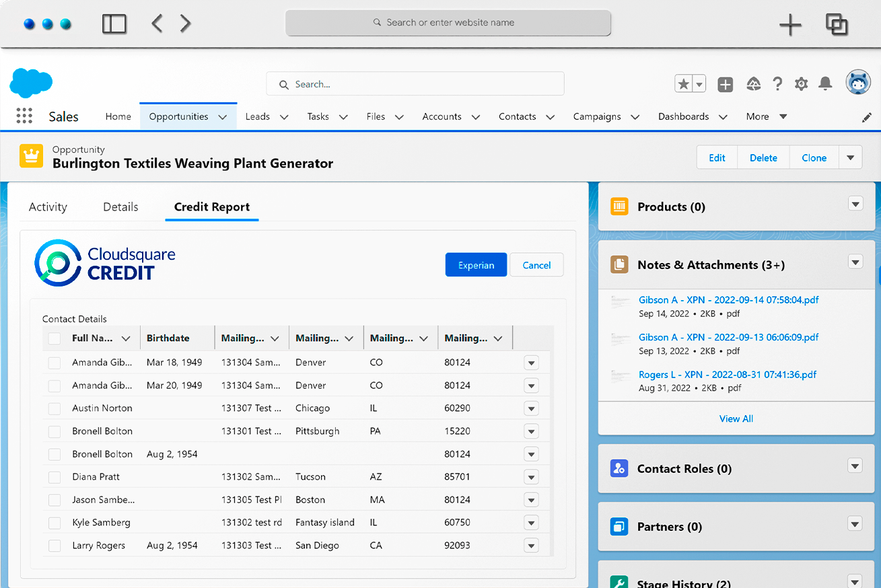Click the Notes & Attachments panel icon
The image size is (881, 588).
point(619,264)
